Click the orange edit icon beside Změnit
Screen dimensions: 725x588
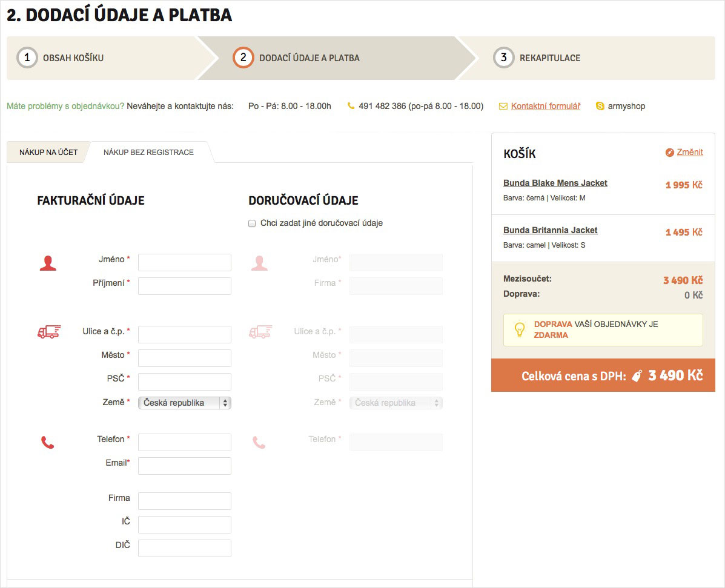tap(669, 153)
